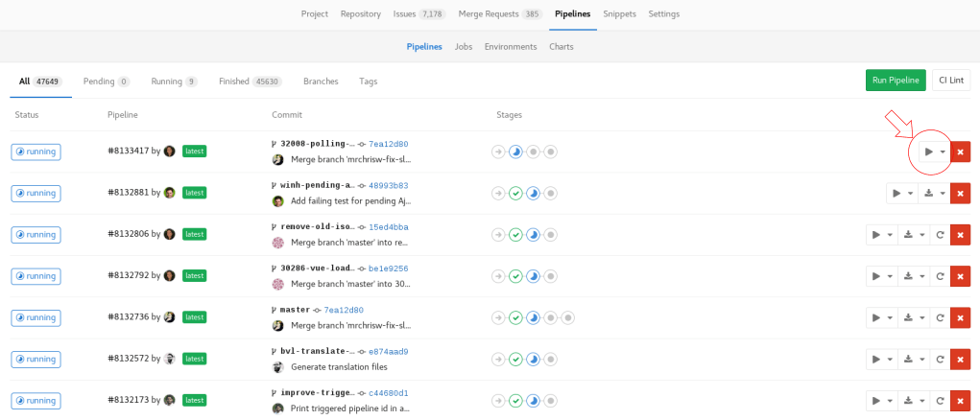Cancel pipeline #8132572 with red X button
The width and height of the screenshot is (980, 420).
point(960,360)
